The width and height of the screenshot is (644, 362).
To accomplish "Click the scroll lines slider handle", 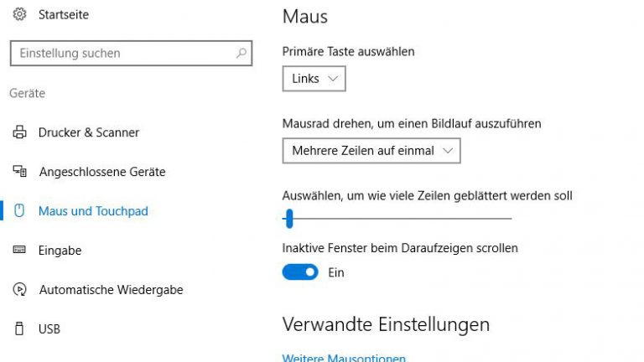I will [x=289, y=219].
